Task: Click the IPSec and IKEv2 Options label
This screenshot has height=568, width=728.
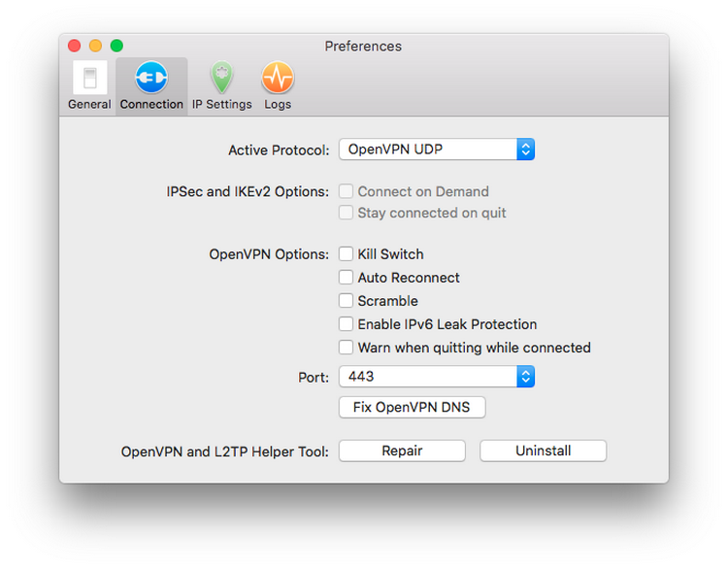Action: click(x=248, y=191)
